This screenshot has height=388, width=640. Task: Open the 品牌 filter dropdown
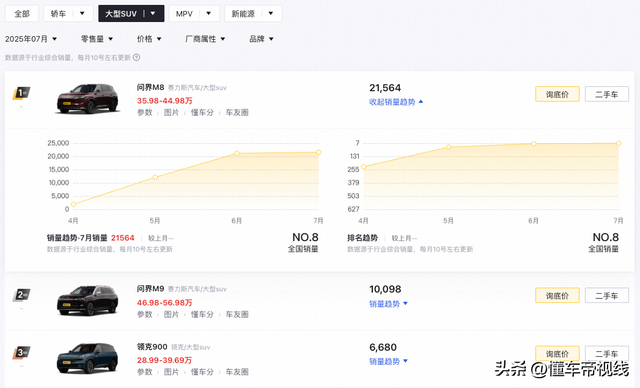[x=261, y=39]
